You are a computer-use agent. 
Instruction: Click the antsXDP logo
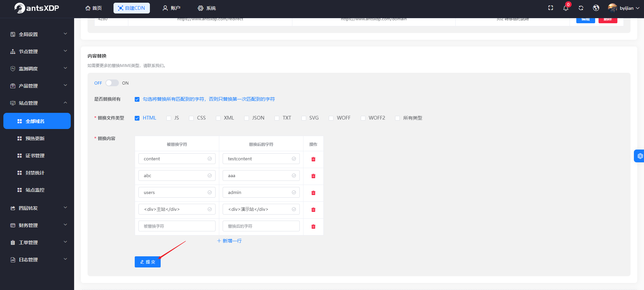37,8
